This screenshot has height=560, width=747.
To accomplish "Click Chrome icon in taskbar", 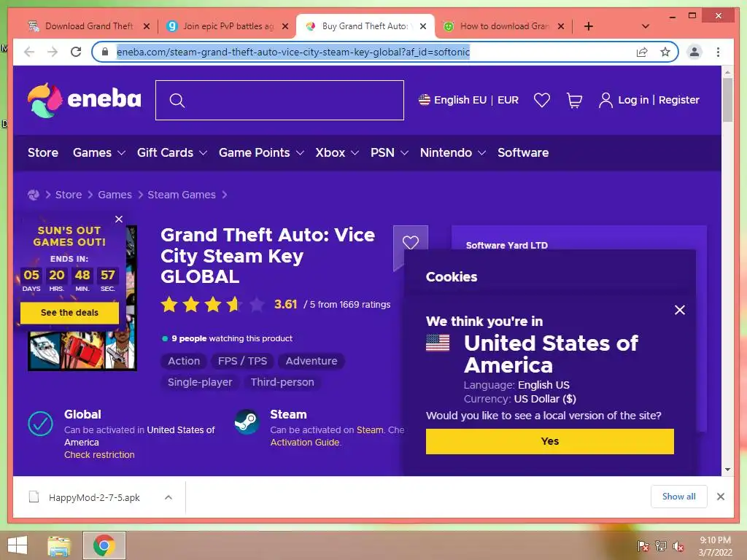I will 104,545.
